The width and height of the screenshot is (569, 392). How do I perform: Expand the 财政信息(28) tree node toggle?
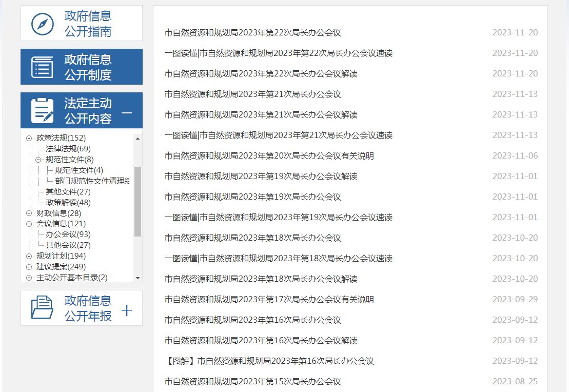pyautogui.click(x=29, y=213)
